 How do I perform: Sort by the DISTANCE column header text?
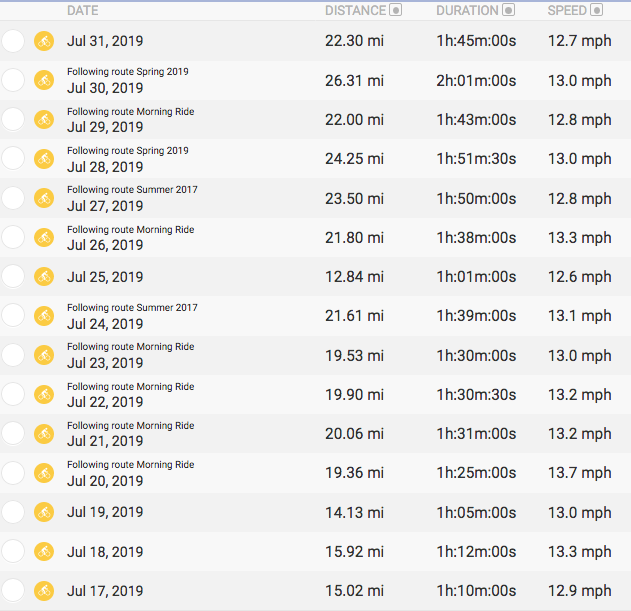pos(355,10)
